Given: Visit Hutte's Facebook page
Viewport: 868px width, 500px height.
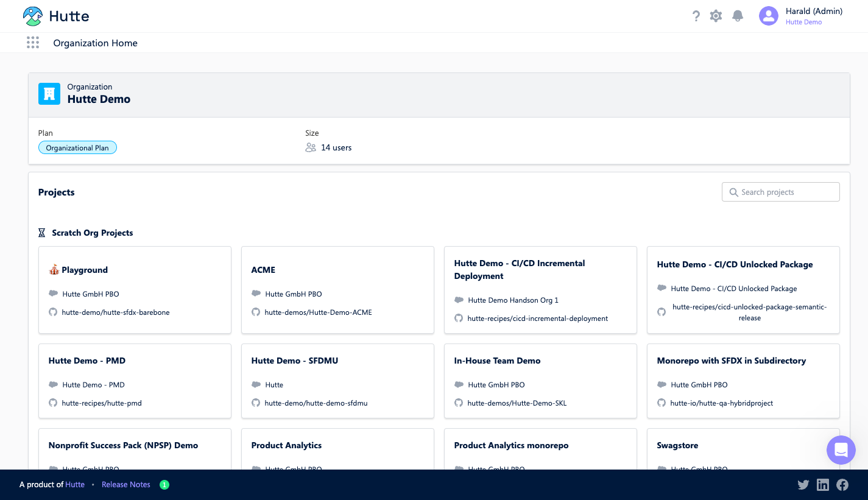Looking at the screenshot, I should pyautogui.click(x=842, y=485).
